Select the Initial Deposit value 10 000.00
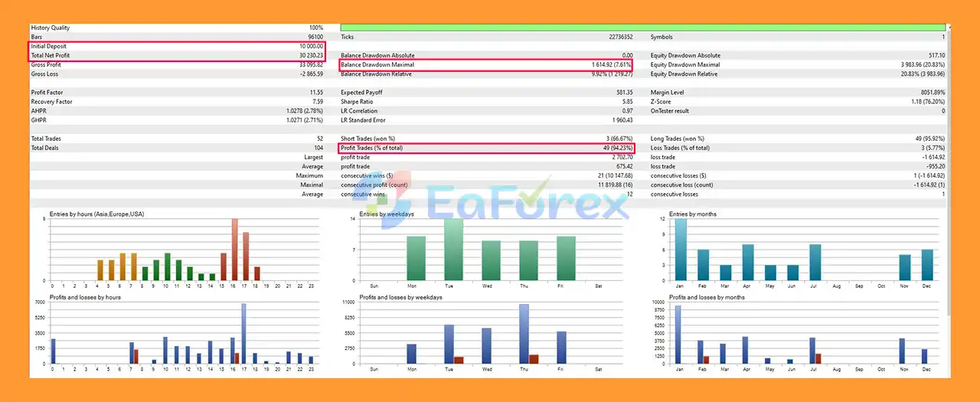 pyautogui.click(x=306, y=46)
